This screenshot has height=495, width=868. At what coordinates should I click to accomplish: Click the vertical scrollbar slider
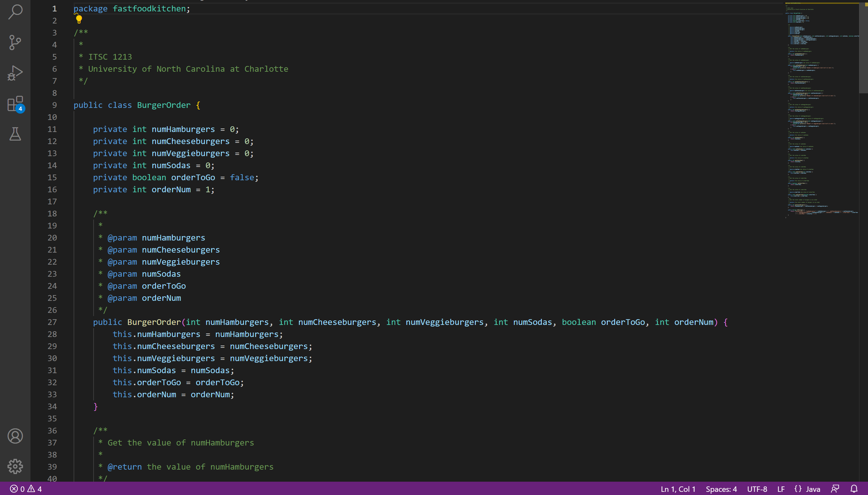pos(863,48)
